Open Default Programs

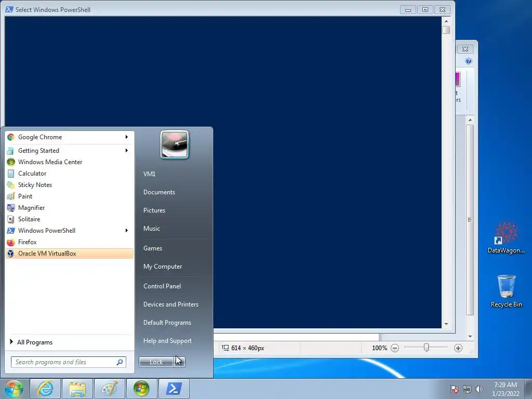[167, 322]
